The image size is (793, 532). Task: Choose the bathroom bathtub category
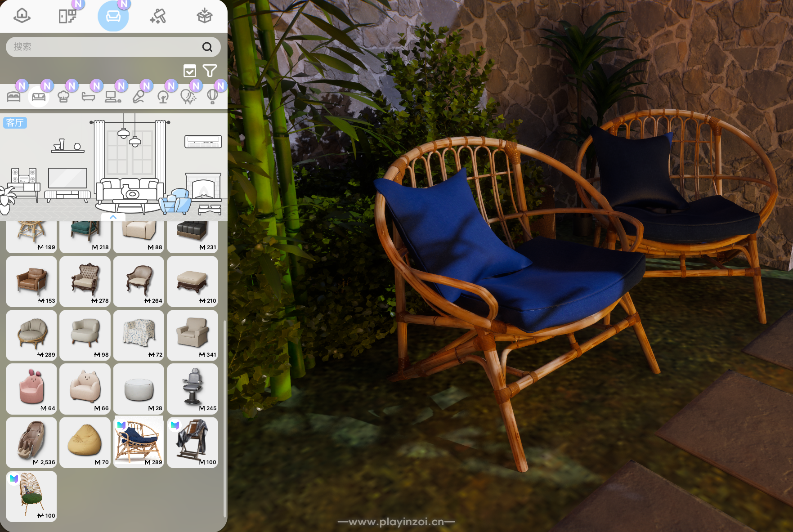point(88,97)
